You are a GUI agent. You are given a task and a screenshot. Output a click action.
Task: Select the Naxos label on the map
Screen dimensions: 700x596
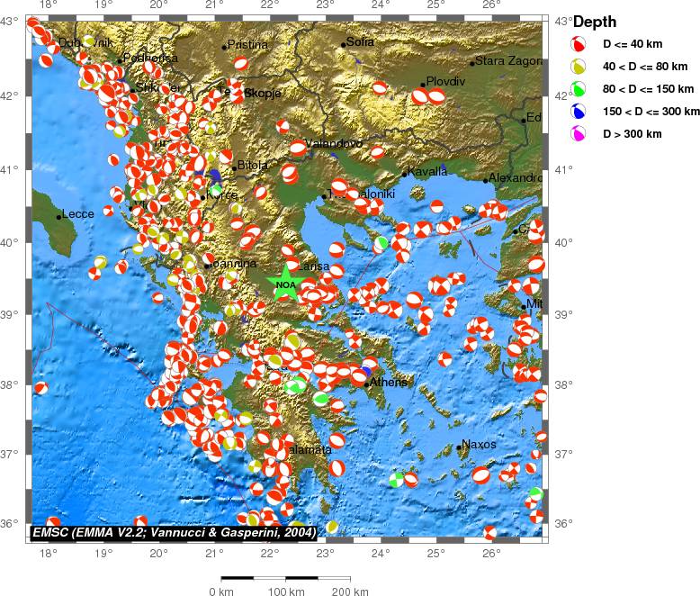pyautogui.click(x=479, y=444)
